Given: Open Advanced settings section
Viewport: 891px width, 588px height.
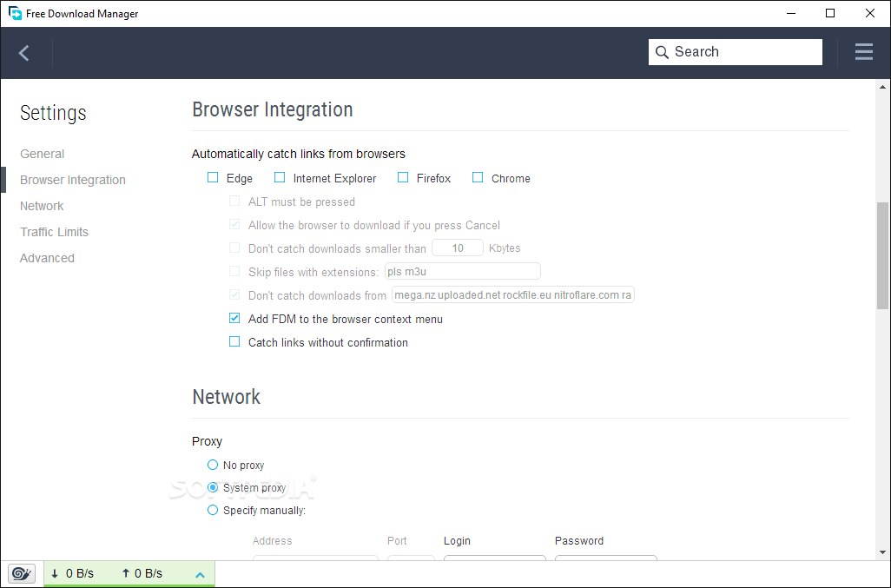Looking at the screenshot, I should [x=47, y=259].
